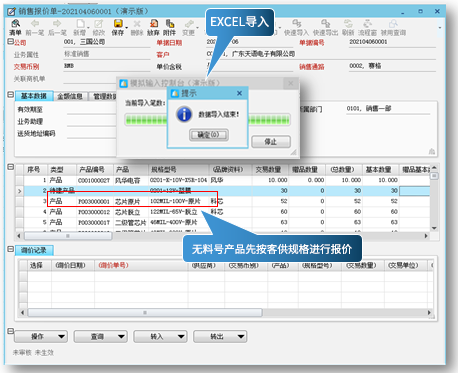Switch to the 基本数据 tab
Image resolution: width=458 pixels, height=373 pixels.
pos(34,96)
